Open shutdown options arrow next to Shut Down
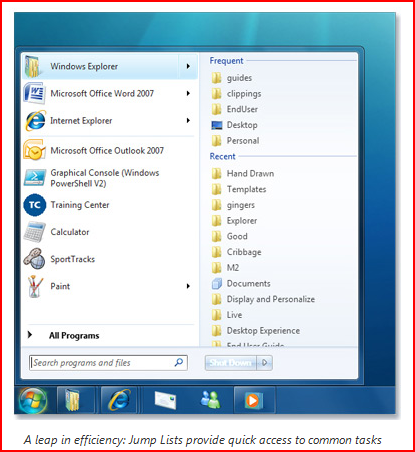Viewport: 415px width, 452px height. (265, 363)
